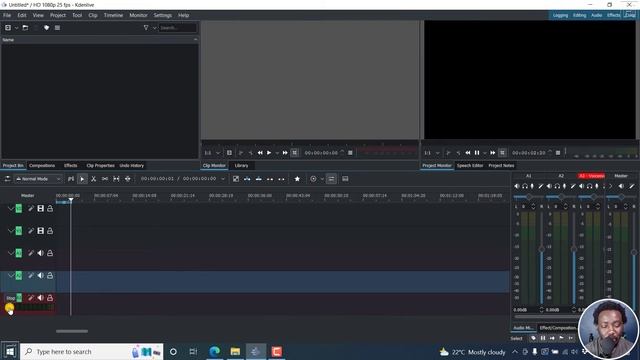Viewport: 640px width, 360px height.
Task: Arm recording on mixer channel A2
Action: point(564,186)
